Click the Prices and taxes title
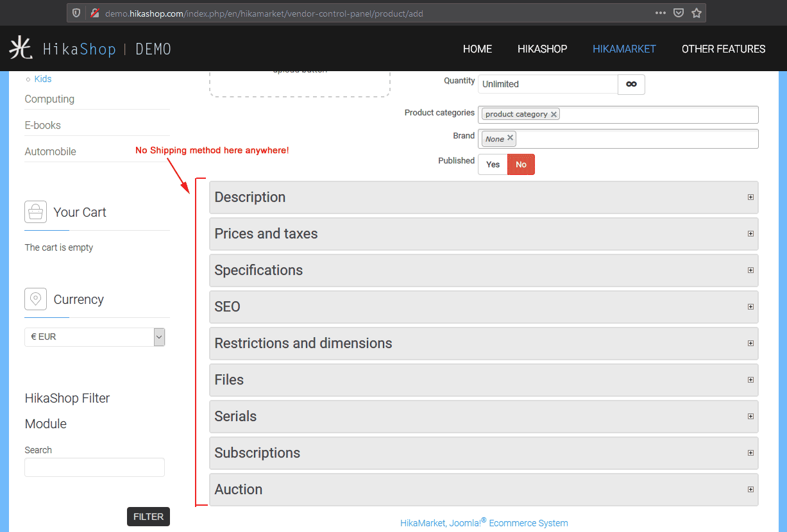This screenshot has height=532, width=787. coord(266,234)
